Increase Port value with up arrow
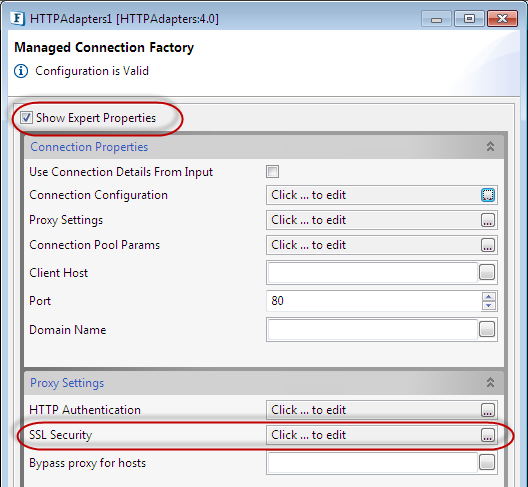528x487 pixels. pyautogui.click(x=489, y=297)
